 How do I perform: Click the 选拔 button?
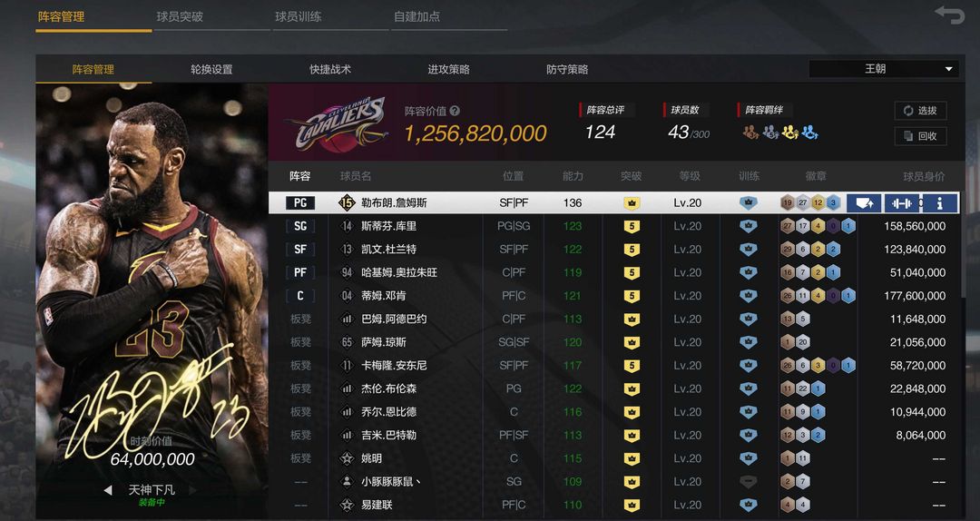921,111
